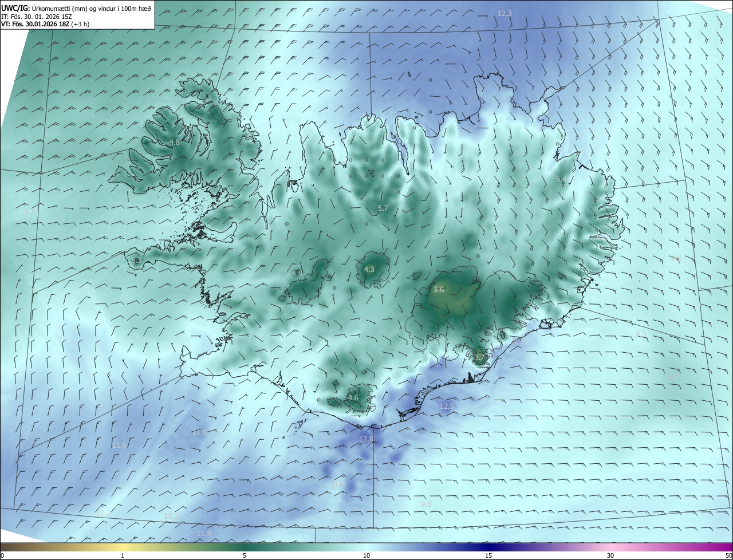
Task: Click the 9.6 value label
Action: 426,504
